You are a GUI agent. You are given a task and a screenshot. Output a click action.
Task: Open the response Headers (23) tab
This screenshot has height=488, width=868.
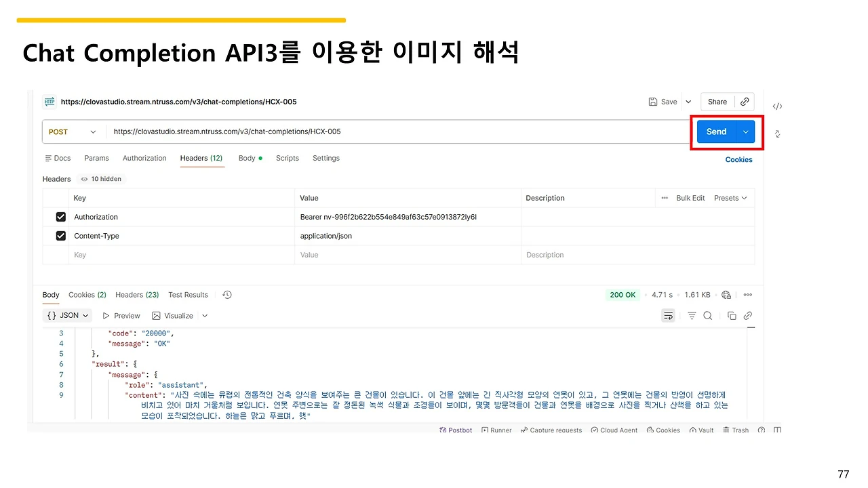pos(137,295)
